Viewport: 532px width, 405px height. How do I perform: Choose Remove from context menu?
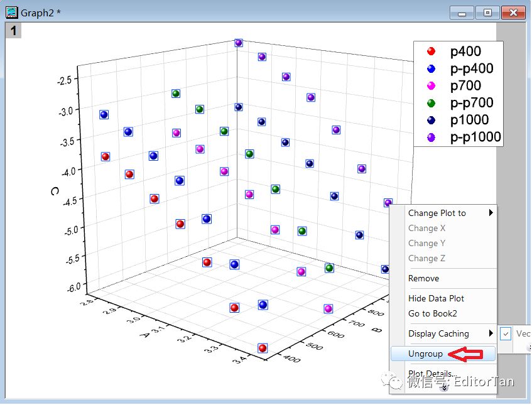[443, 279]
